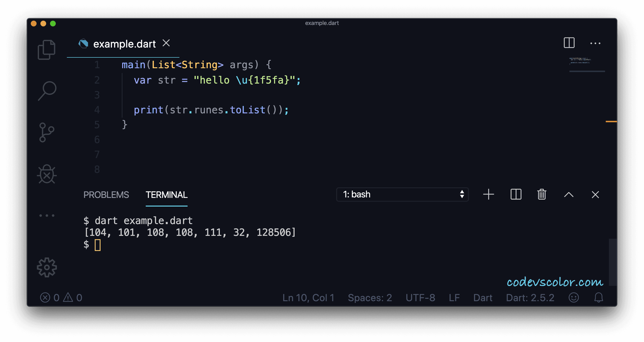Image resolution: width=644 pixels, height=342 pixels.
Task: Switch to the PROBLEMS tab
Action: pos(106,195)
